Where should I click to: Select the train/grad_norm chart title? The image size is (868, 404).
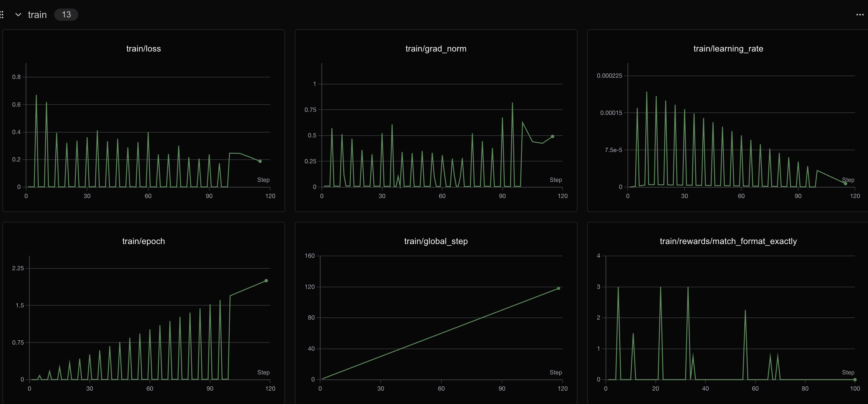coord(435,48)
